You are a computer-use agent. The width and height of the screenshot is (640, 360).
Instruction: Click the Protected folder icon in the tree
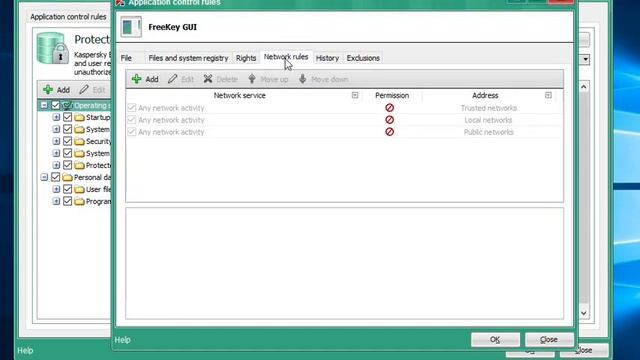point(80,166)
